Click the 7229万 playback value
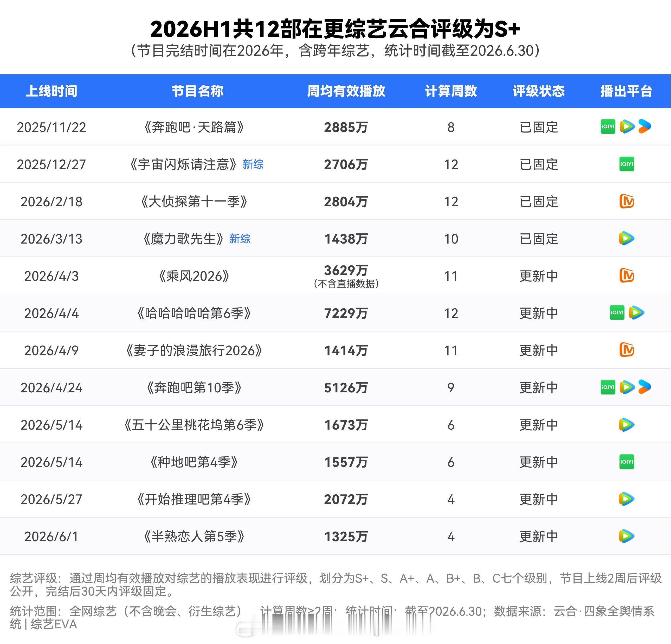Image resolution: width=671 pixels, height=644 pixels. (346, 314)
